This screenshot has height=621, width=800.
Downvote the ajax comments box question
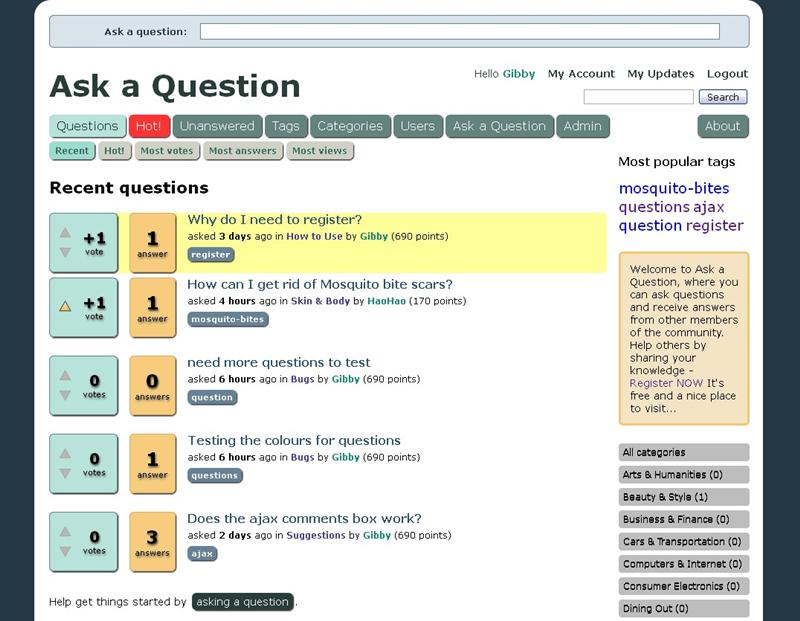pyautogui.click(x=65, y=551)
